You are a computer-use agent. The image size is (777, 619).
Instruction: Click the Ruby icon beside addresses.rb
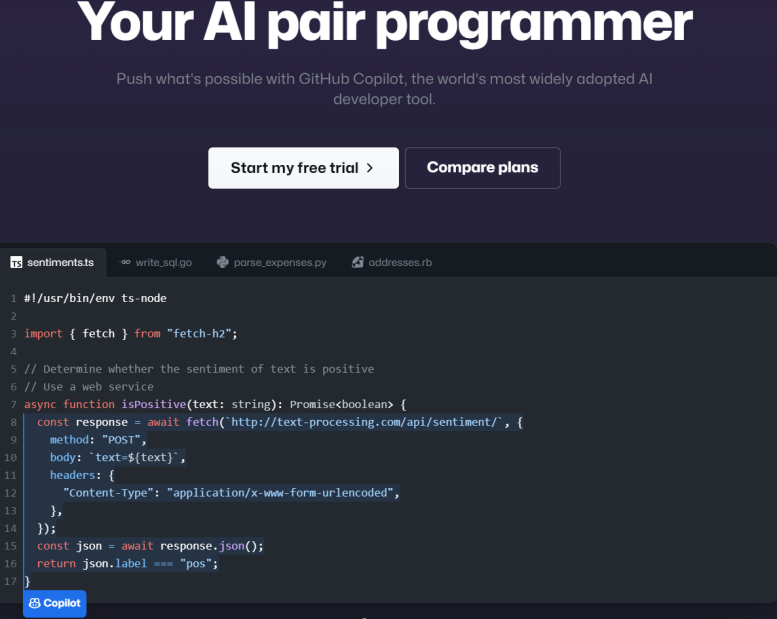pos(357,262)
